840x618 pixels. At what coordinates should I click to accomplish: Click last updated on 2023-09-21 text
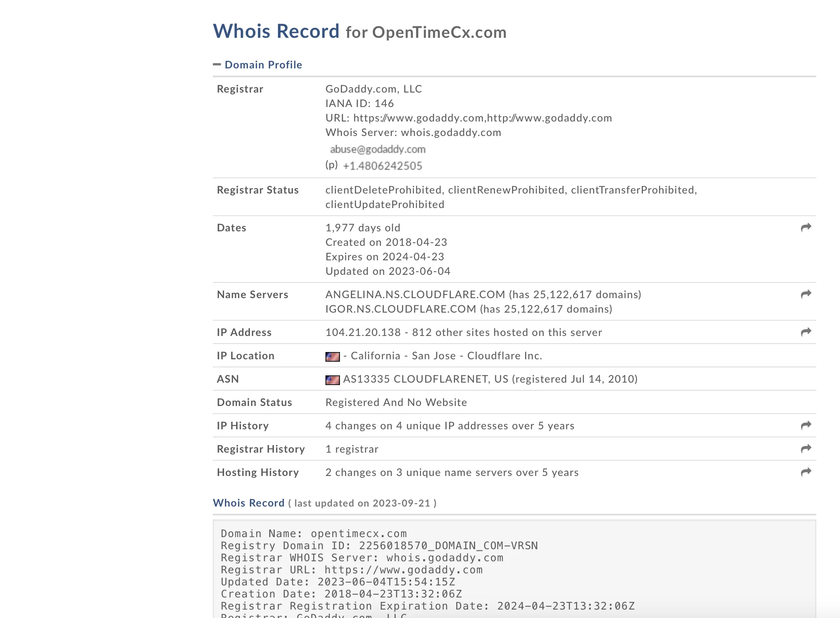tap(362, 503)
